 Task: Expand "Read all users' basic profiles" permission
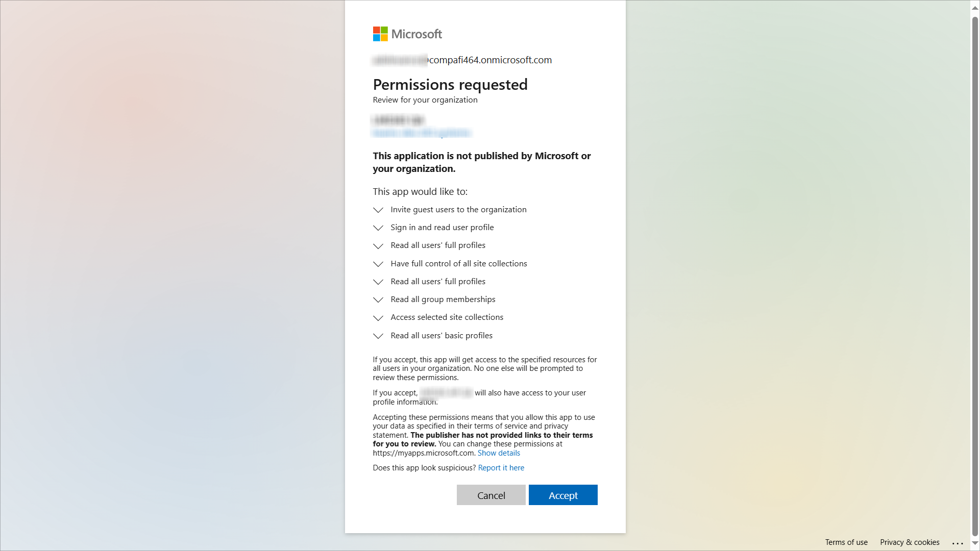[378, 336]
